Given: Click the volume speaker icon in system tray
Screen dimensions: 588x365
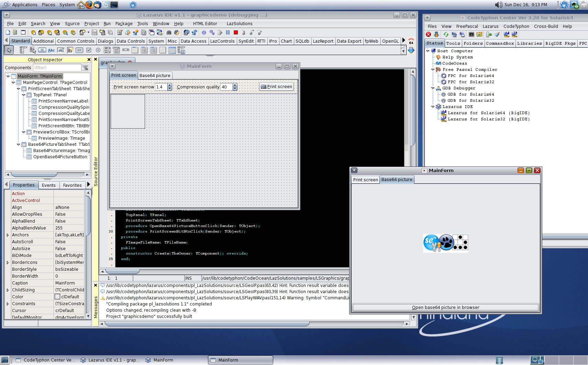Looking at the screenshot, I should click(x=498, y=4).
